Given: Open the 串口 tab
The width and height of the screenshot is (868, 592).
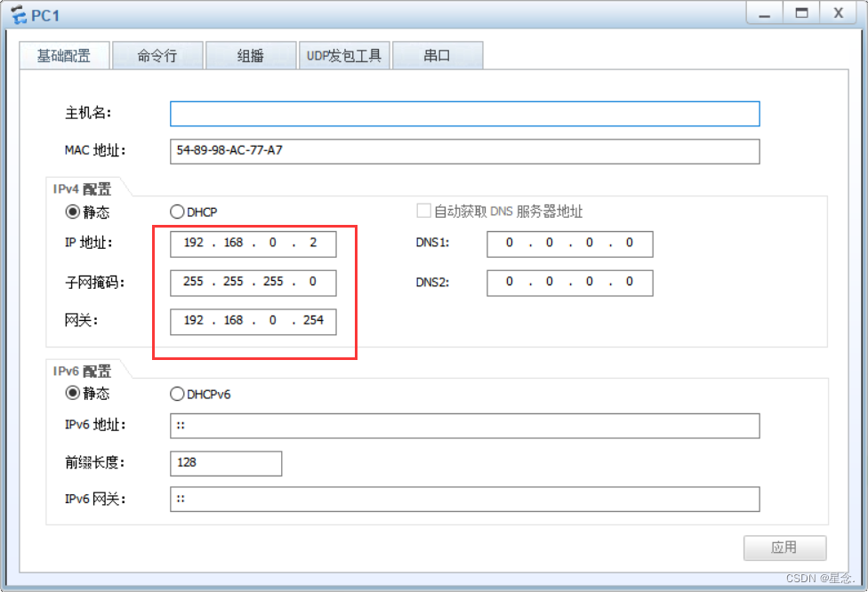Looking at the screenshot, I should click(438, 55).
